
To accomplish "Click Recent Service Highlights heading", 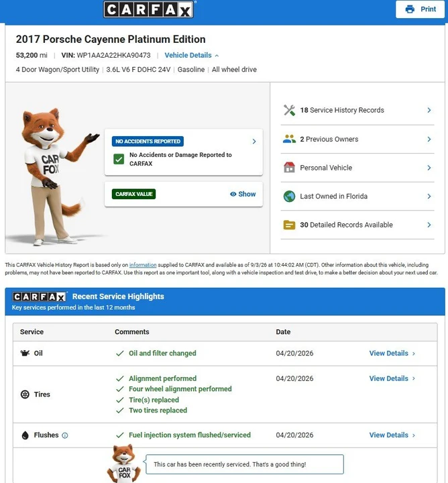I will (118, 297).
